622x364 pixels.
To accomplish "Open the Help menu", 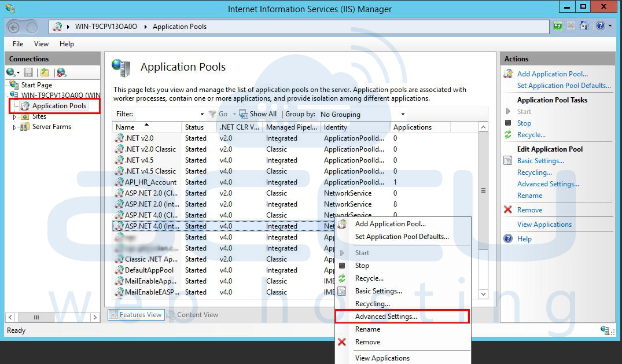I will coord(67,43).
